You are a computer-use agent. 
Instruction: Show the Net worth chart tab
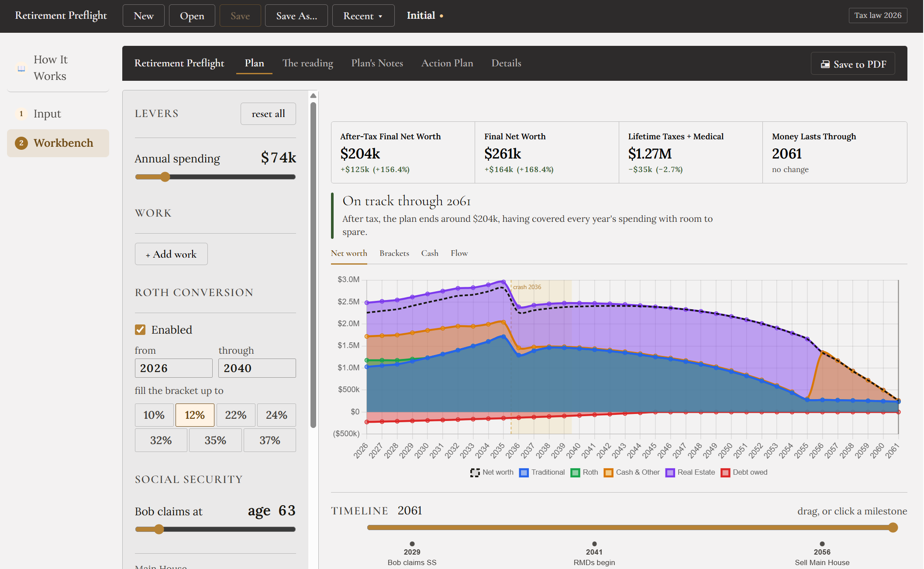[x=349, y=253]
